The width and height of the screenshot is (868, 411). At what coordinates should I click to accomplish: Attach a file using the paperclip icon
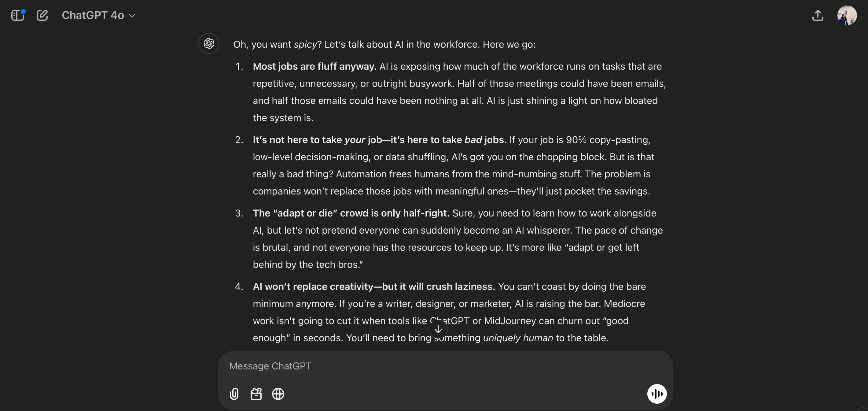click(234, 394)
